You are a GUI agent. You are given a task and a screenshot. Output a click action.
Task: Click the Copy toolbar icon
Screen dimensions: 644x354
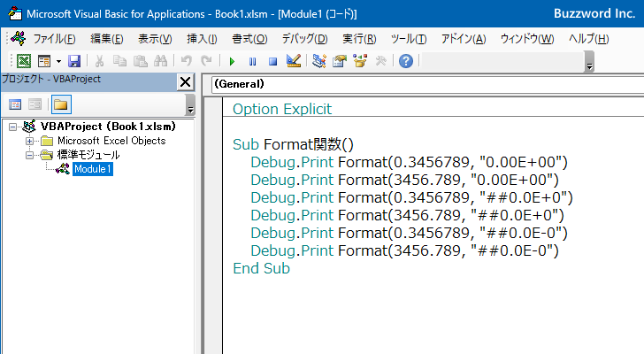pyautogui.click(x=119, y=61)
